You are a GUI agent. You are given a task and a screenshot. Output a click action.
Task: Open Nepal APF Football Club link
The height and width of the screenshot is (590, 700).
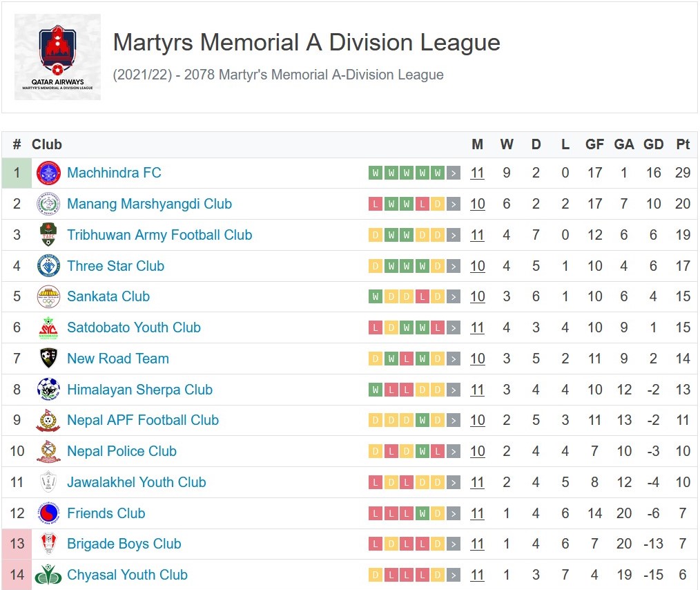143,420
